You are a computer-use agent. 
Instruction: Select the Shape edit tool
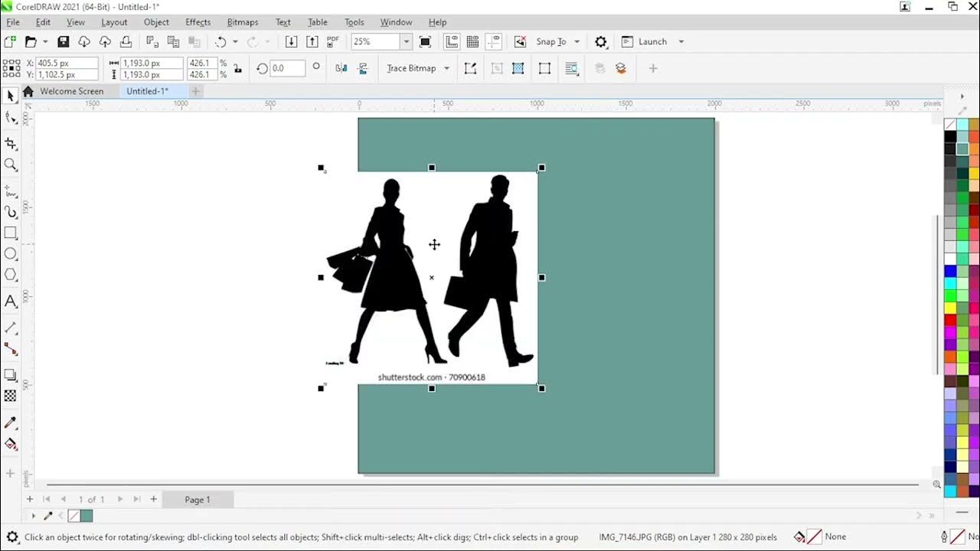(11, 118)
